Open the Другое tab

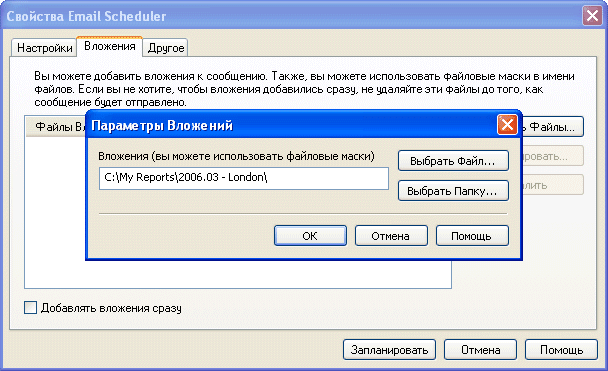[166, 48]
